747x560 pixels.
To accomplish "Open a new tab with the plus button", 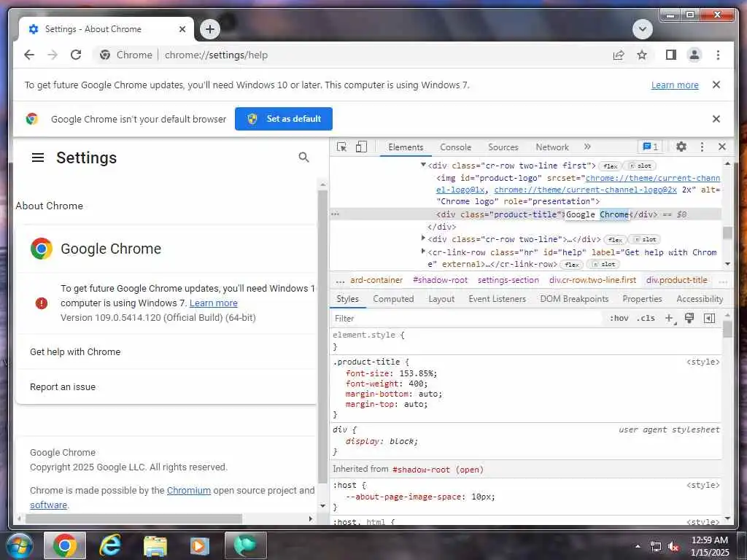I will [209, 29].
